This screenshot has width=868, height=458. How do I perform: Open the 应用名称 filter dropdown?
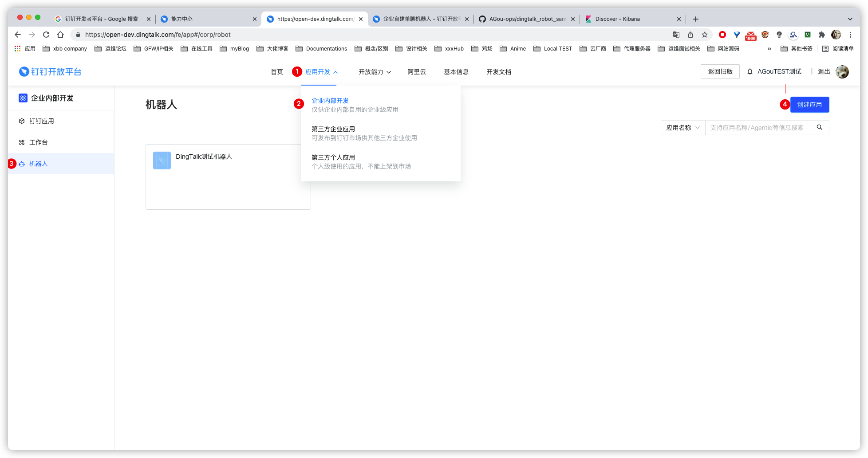[683, 128]
